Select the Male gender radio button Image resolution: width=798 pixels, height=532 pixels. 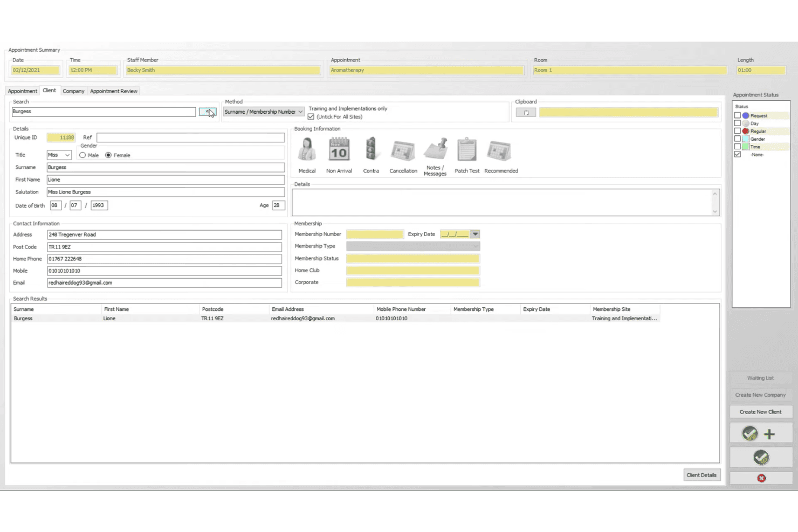pyautogui.click(x=82, y=155)
